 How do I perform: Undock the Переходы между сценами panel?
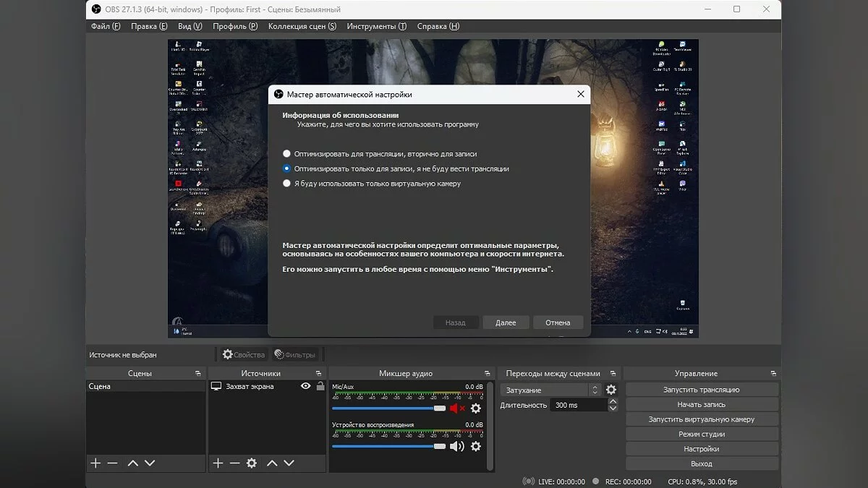613,374
